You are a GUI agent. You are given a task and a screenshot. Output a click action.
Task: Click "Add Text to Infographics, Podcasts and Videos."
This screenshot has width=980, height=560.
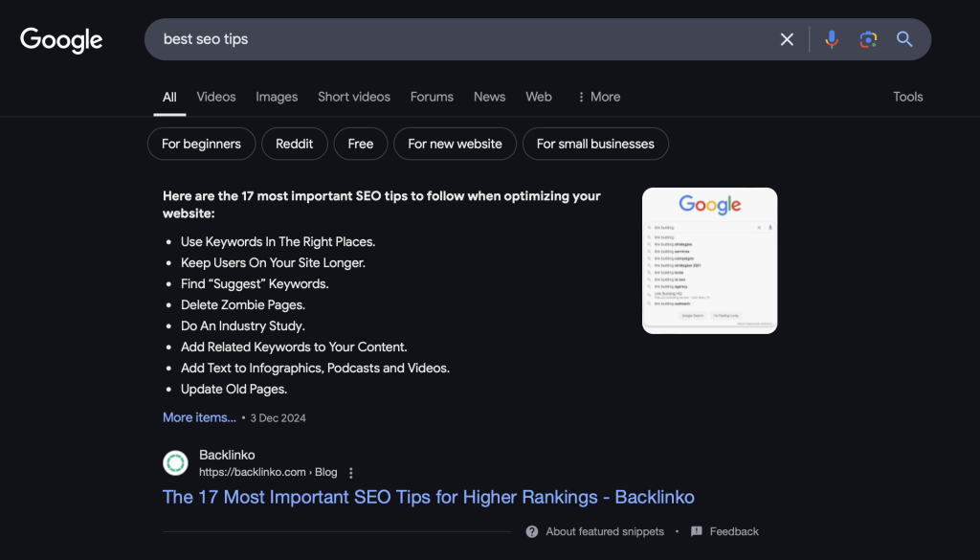[315, 369]
